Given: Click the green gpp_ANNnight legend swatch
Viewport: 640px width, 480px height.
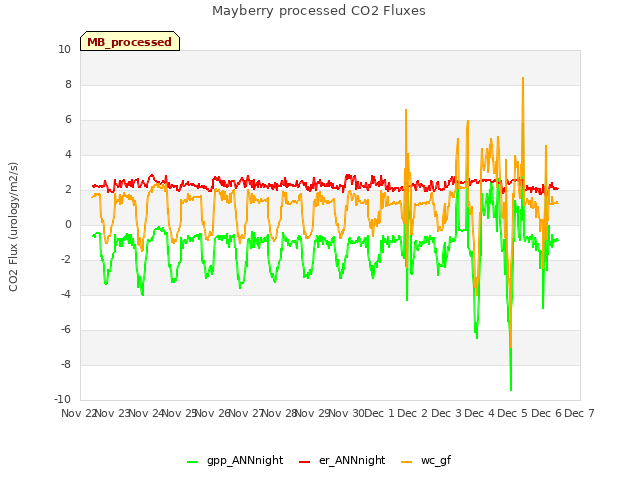Looking at the screenshot, I should click(x=192, y=462).
